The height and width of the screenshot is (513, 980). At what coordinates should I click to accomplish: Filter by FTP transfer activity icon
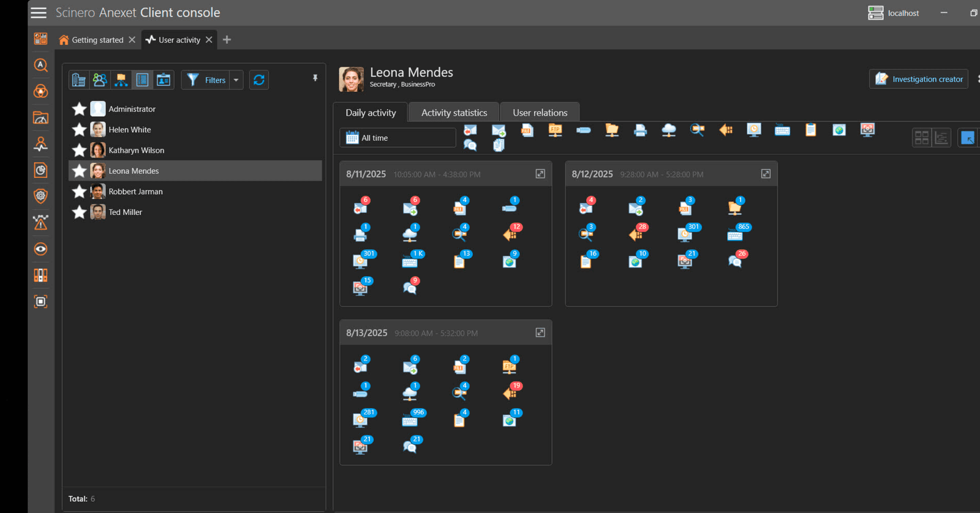pos(555,130)
